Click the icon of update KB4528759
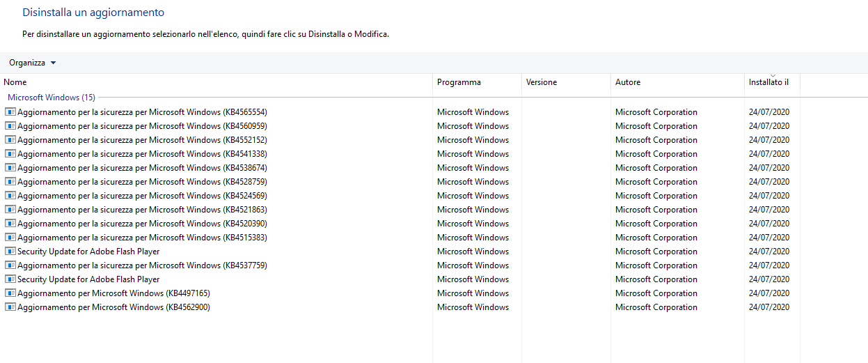The width and height of the screenshot is (868, 363). point(10,182)
